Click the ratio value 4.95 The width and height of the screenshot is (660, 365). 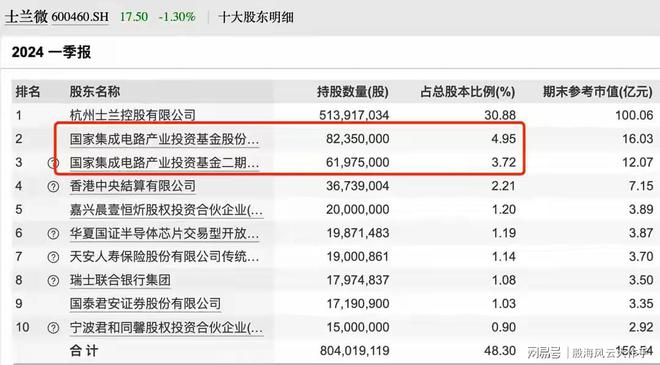(x=503, y=139)
